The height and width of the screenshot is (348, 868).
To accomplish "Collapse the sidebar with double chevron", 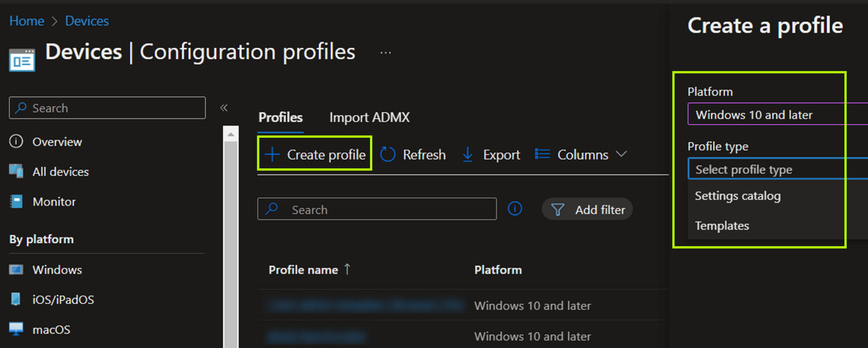I will point(224,108).
